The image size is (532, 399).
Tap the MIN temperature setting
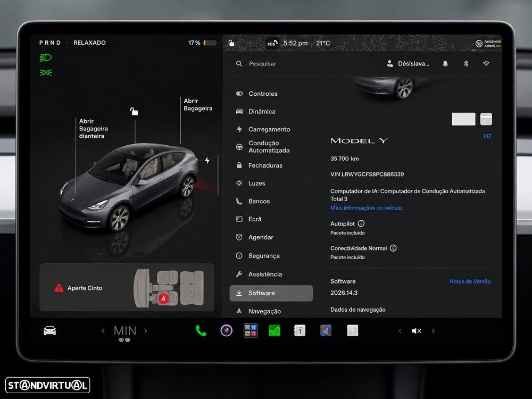125,331
